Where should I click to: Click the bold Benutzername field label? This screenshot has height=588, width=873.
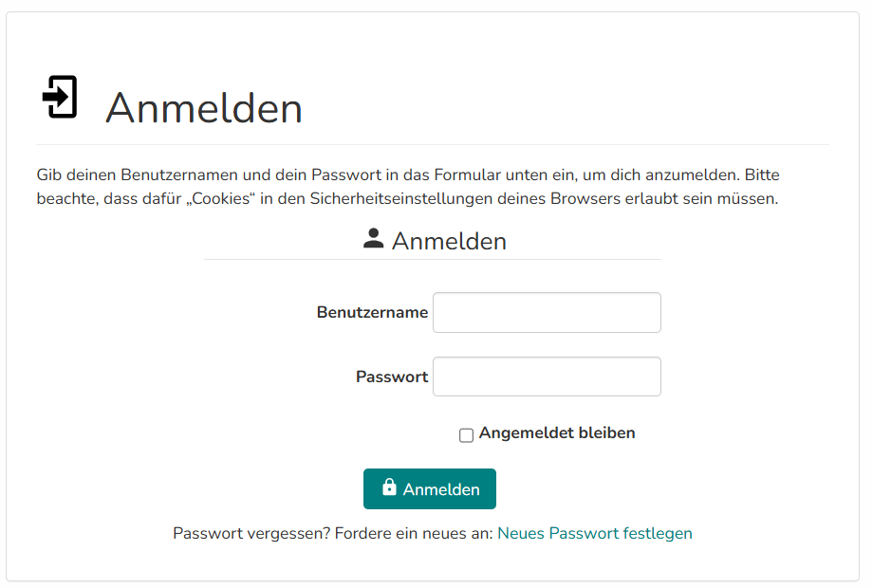tap(372, 312)
